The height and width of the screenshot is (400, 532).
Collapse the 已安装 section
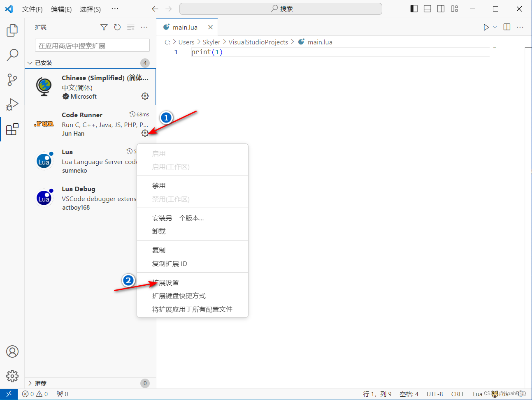pyautogui.click(x=90, y=63)
